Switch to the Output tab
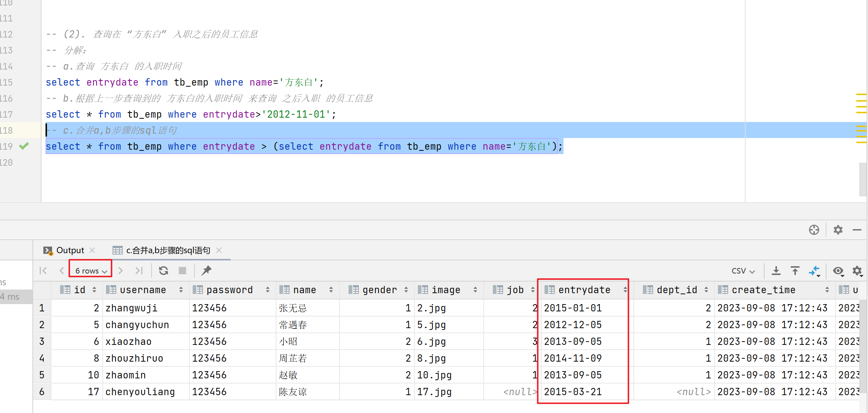Image resolution: width=868 pixels, height=413 pixels. point(70,250)
